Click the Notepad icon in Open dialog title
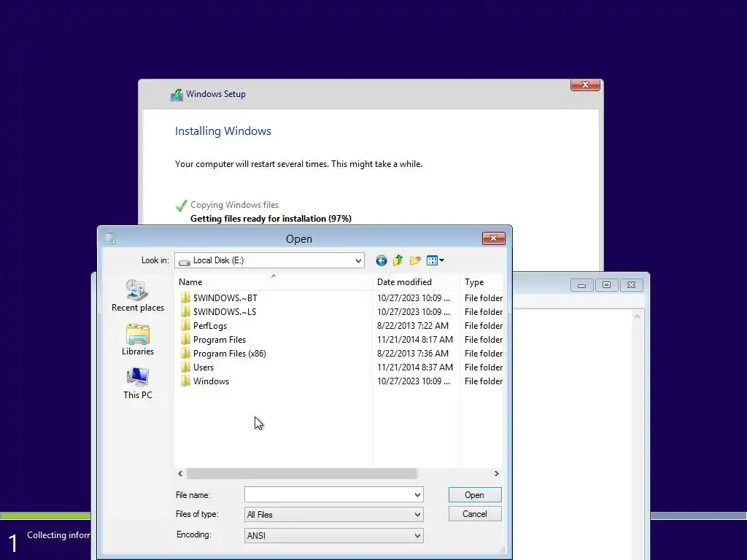747x560 pixels. 110,238
